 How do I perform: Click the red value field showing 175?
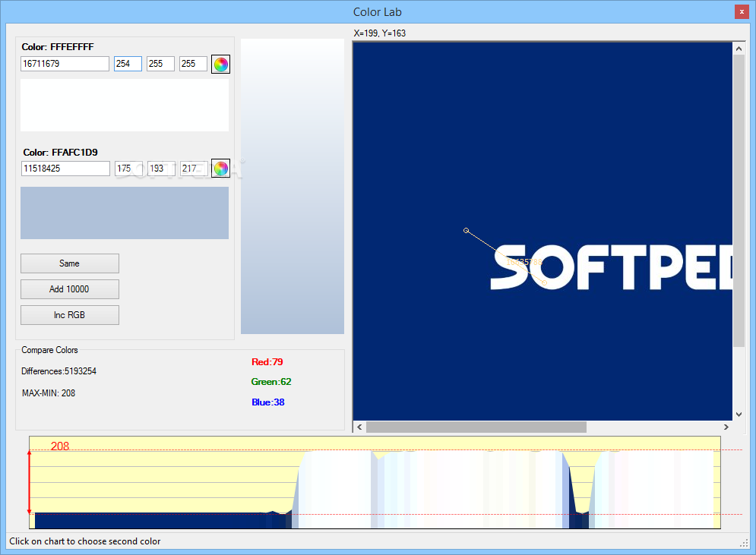[128, 169]
